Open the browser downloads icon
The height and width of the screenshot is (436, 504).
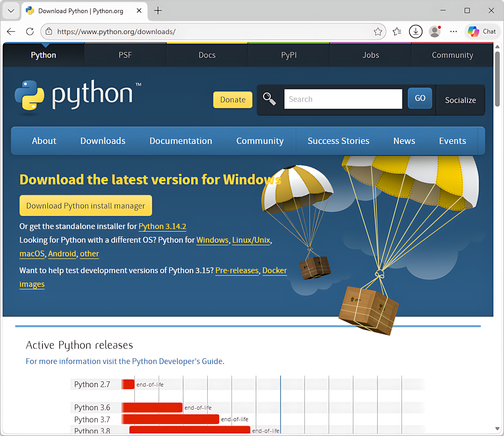pos(416,32)
